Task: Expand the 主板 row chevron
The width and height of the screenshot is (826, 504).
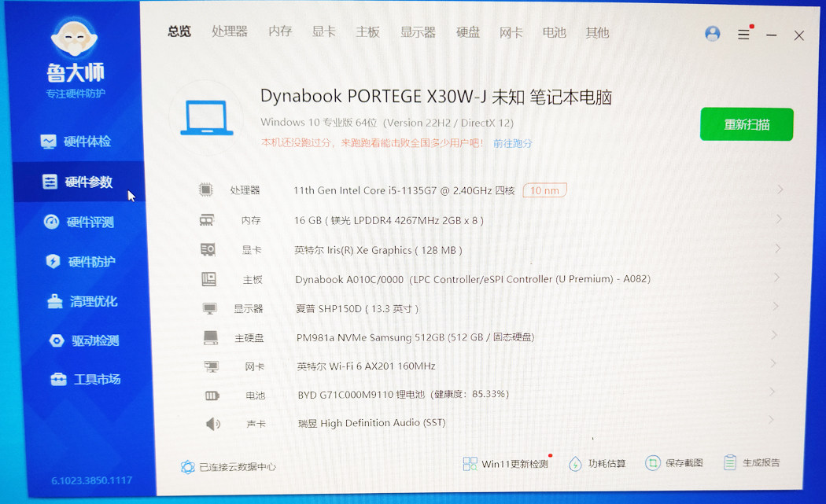Action: point(777,277)
